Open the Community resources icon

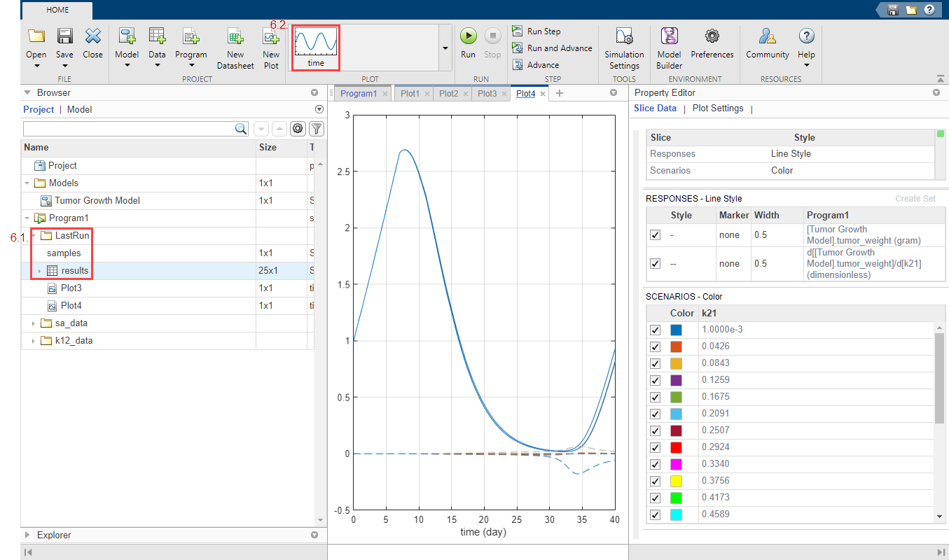coord(767,36)
